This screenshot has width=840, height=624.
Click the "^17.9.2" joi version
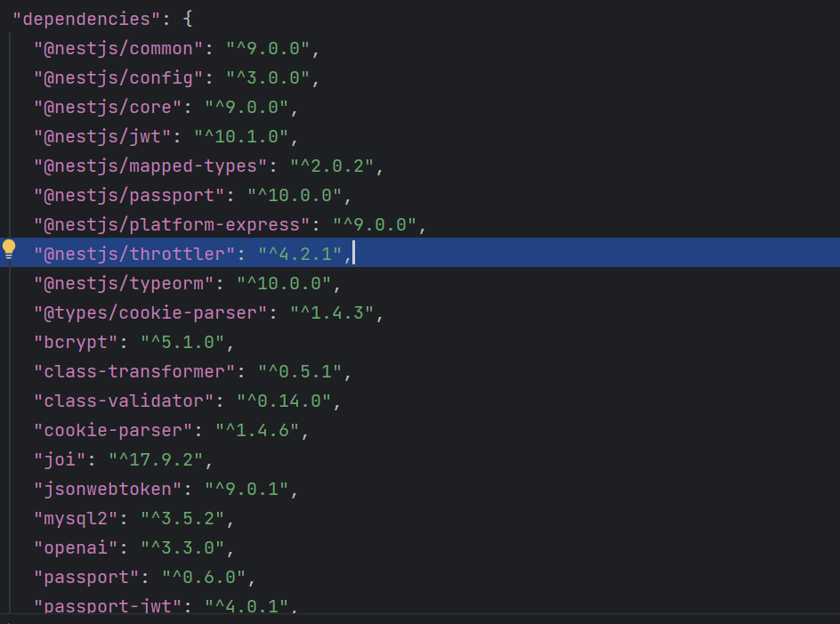(156, 460)
